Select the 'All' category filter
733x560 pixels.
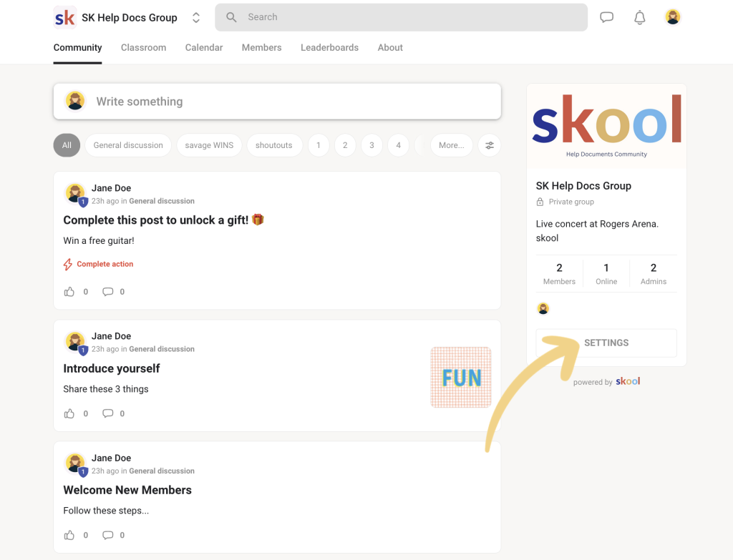(67, 145)
